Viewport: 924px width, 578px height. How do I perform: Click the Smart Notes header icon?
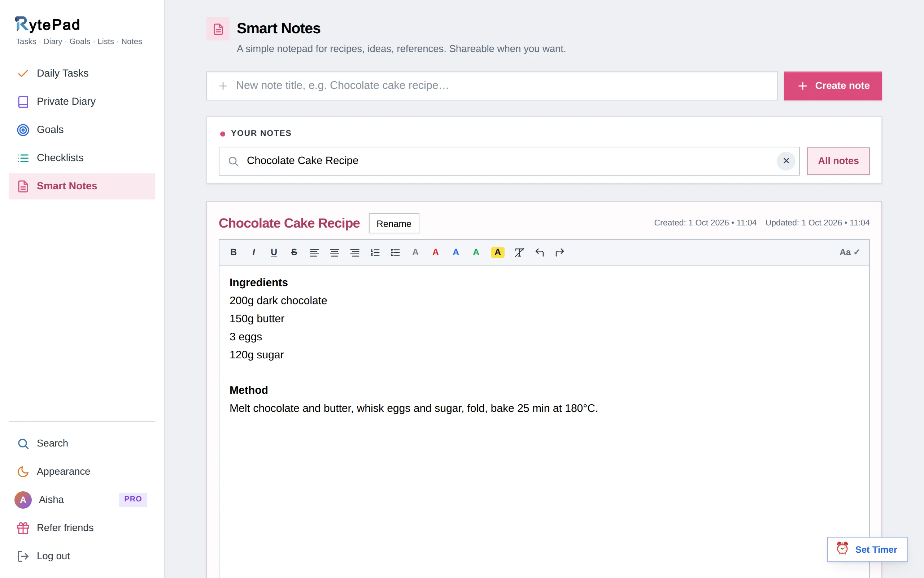[218, 29]
